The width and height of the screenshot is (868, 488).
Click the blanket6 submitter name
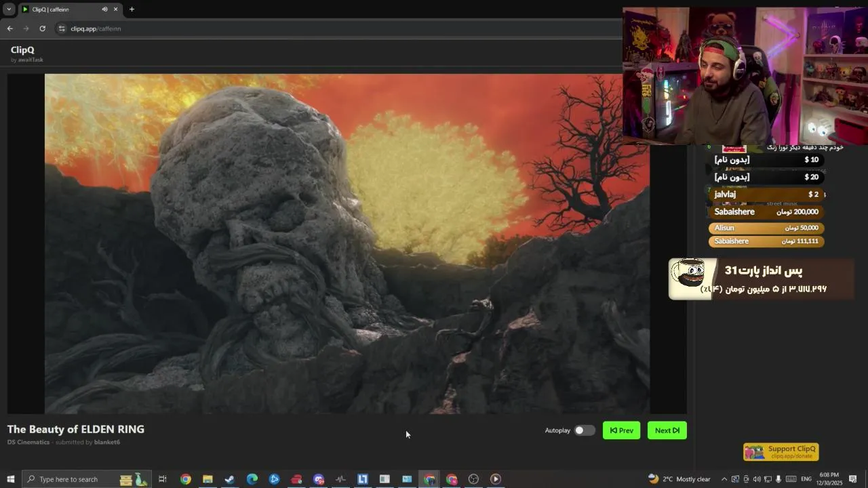tap(107, 442)
